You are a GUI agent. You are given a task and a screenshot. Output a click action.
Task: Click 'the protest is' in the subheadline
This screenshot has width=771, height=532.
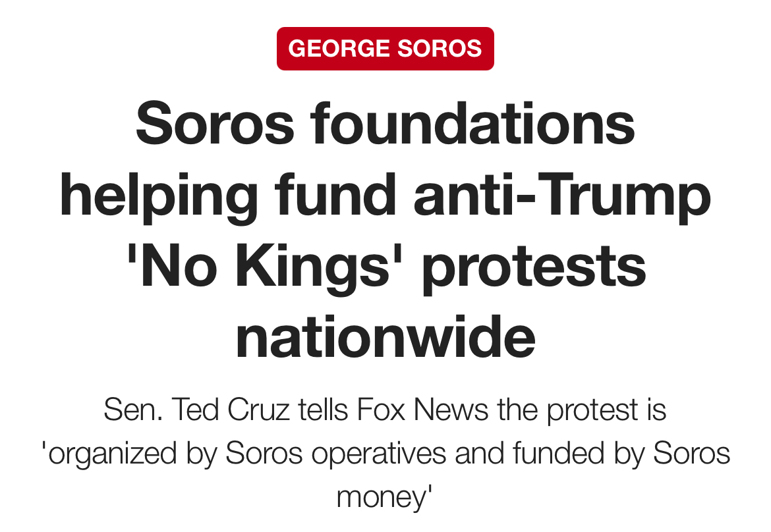pyautogui.click(x=581, y=410)
